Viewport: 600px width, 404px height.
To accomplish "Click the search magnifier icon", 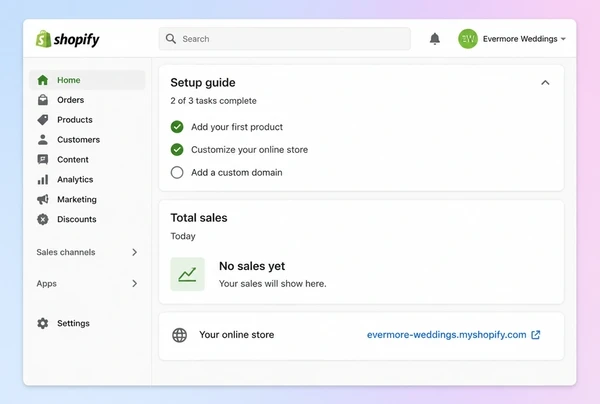I will point(171,39).
